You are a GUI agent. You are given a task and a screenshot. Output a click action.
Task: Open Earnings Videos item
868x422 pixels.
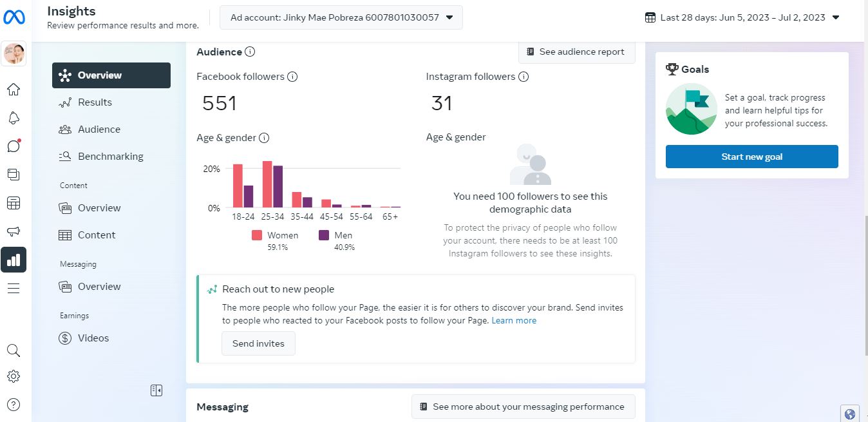point(111,338)
